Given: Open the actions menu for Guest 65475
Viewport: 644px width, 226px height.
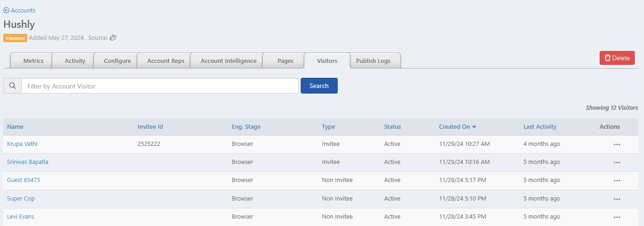Looking at the screenshot, I should tap(617, 181).
